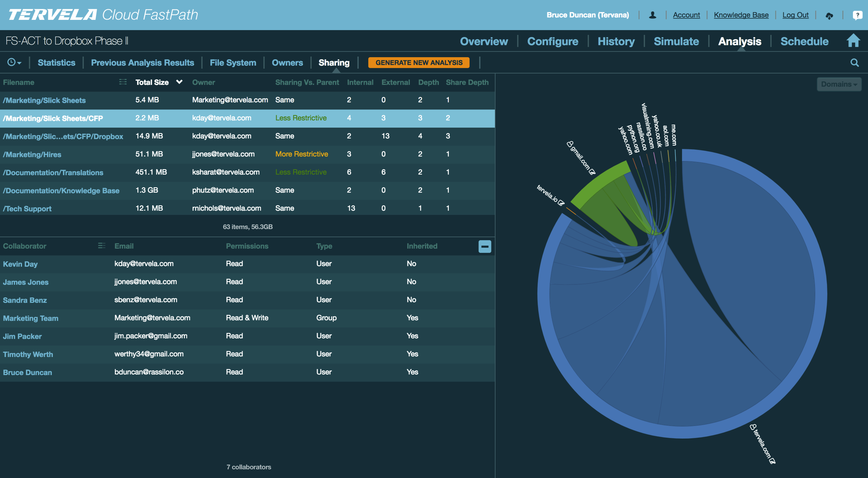Click the search magnifier icon
The height and width of the screenshot is (478, 868).
[855, 63]
